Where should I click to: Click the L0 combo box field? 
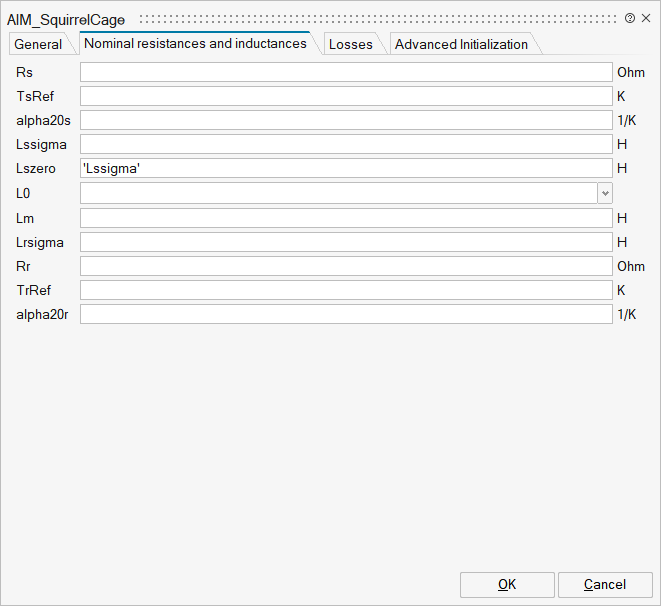click(338, 193)
